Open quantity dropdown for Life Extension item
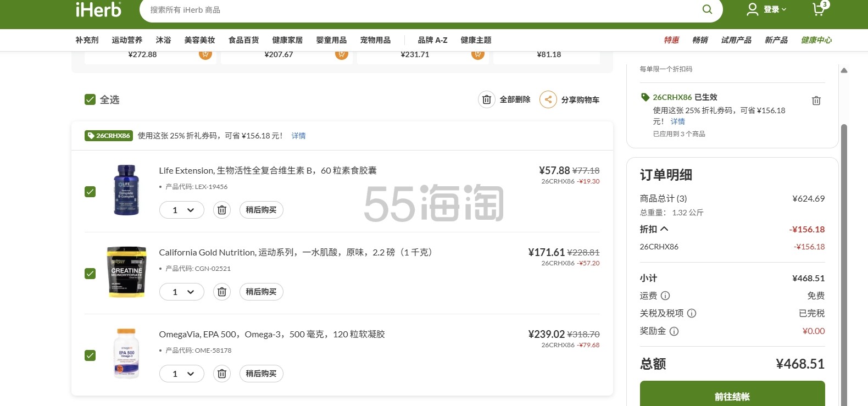The width and height of the screenshot is (868, 406). tap(182, 210)
